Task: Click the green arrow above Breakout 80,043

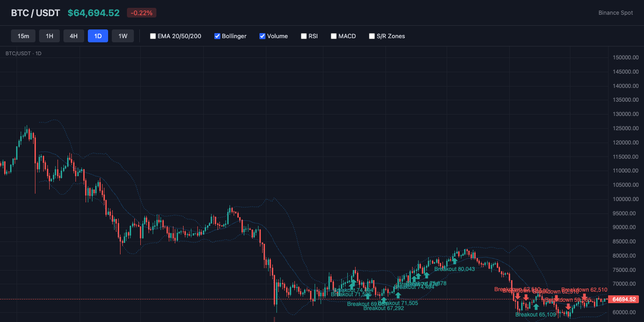Action: coord(454,261)
